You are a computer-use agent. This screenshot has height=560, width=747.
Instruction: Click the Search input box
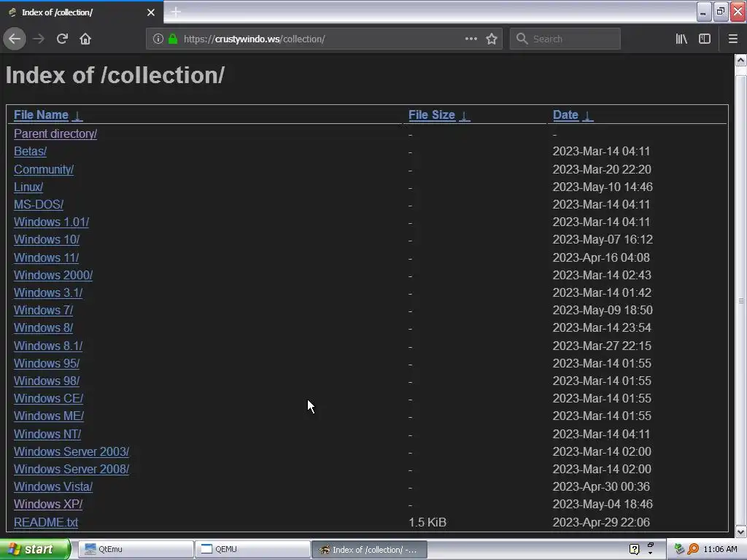[565, 39]
